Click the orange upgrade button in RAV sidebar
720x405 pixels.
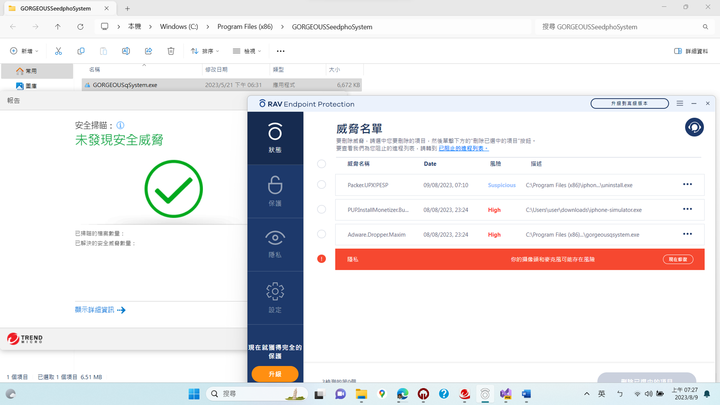coord(275,374)
